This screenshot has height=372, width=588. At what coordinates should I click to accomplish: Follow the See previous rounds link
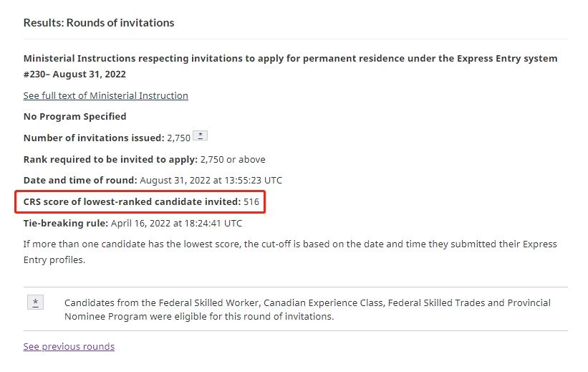coord(69,346)
